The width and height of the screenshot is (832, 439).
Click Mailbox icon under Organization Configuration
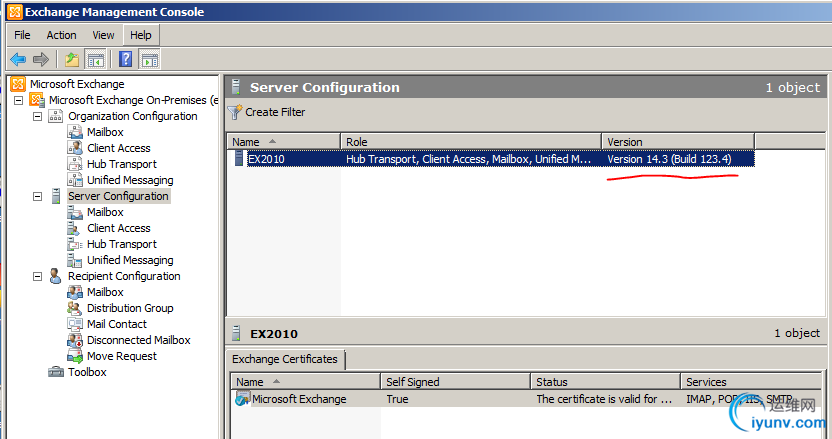(75, 132)
